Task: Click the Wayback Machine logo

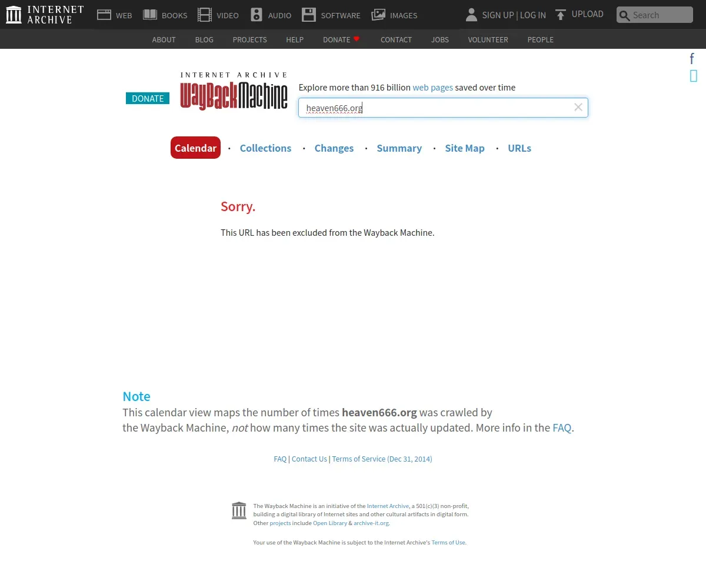Action: coord(234,91)
